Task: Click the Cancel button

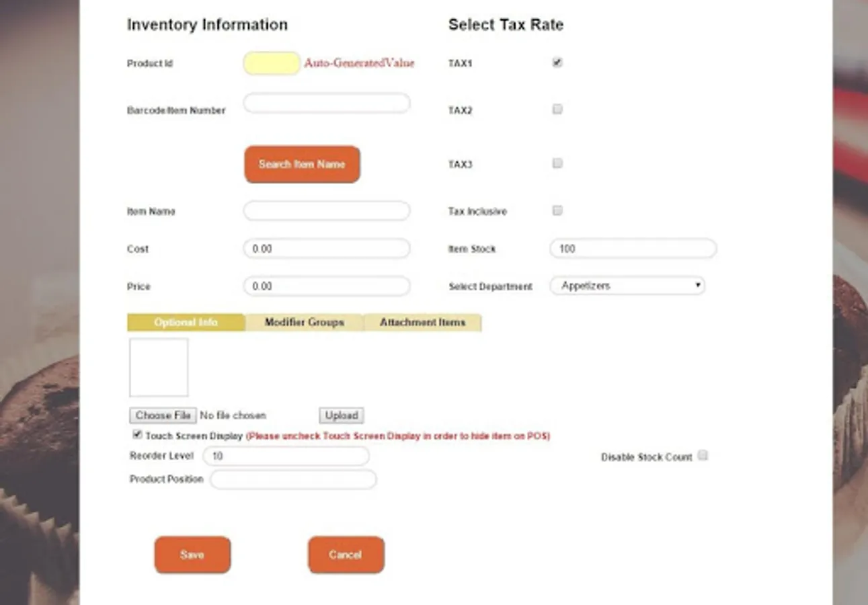Action: coord(346,555)
